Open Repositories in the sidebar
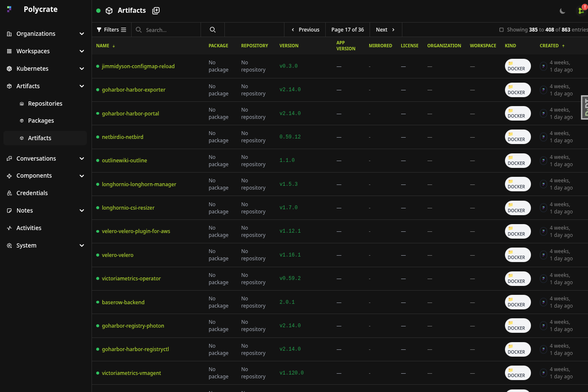588x392 pixels. click(x=45, y=104)
